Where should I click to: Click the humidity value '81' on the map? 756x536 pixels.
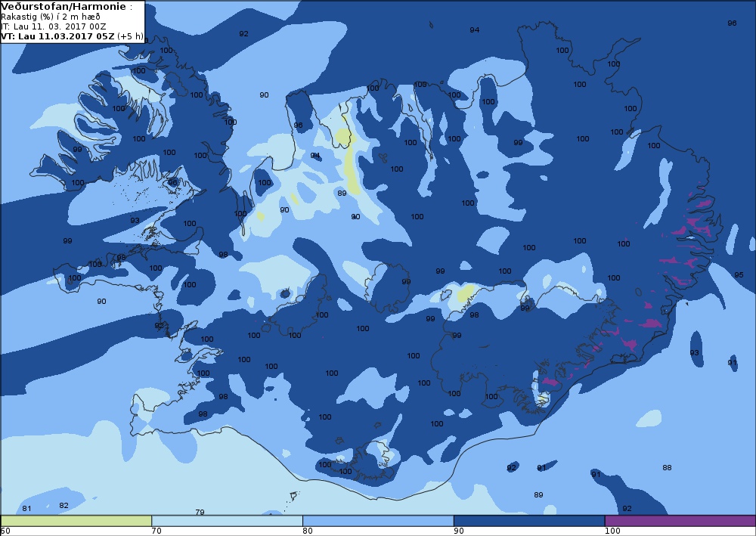point(26,509)
